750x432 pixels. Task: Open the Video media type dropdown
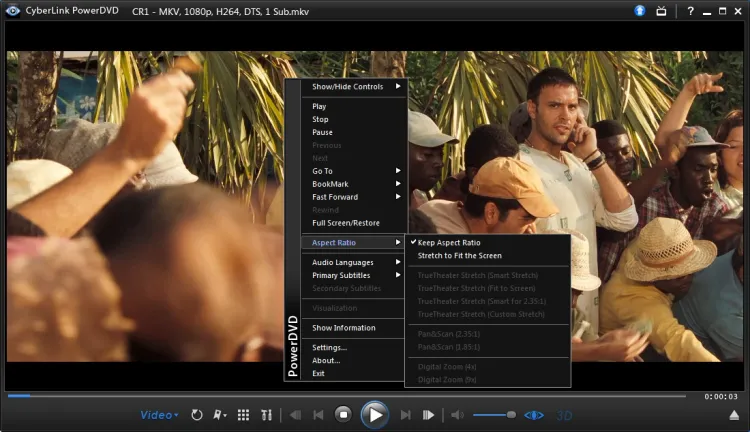159,415
